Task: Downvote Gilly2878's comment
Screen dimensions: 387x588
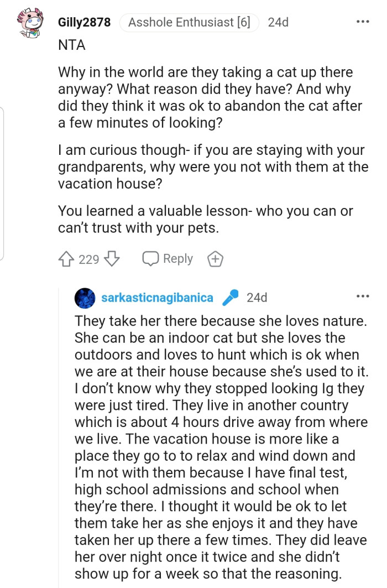Action: pyautogui.click(x=112, y=259)
